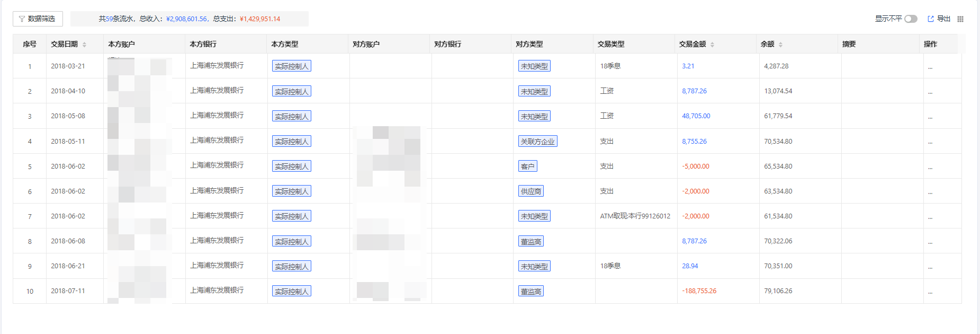
Task: Open the column settings grid icon
Action: click(x=960, y=19)
